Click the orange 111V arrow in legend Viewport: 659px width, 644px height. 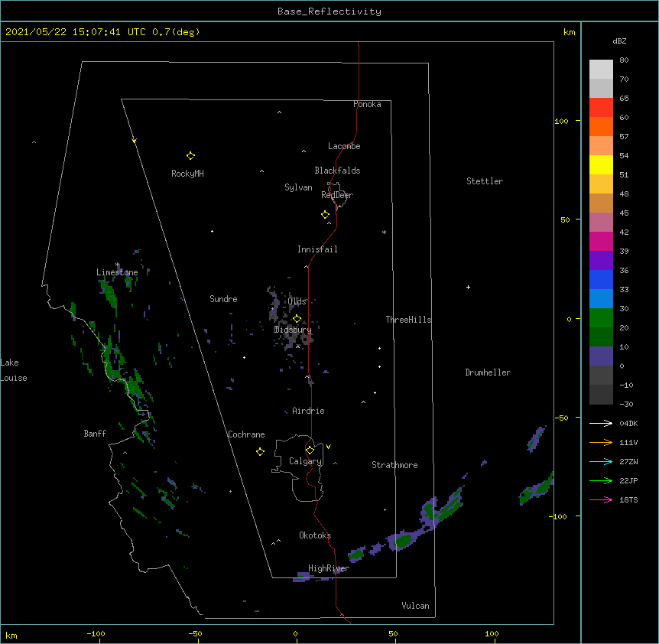click(x=601, y=442)
